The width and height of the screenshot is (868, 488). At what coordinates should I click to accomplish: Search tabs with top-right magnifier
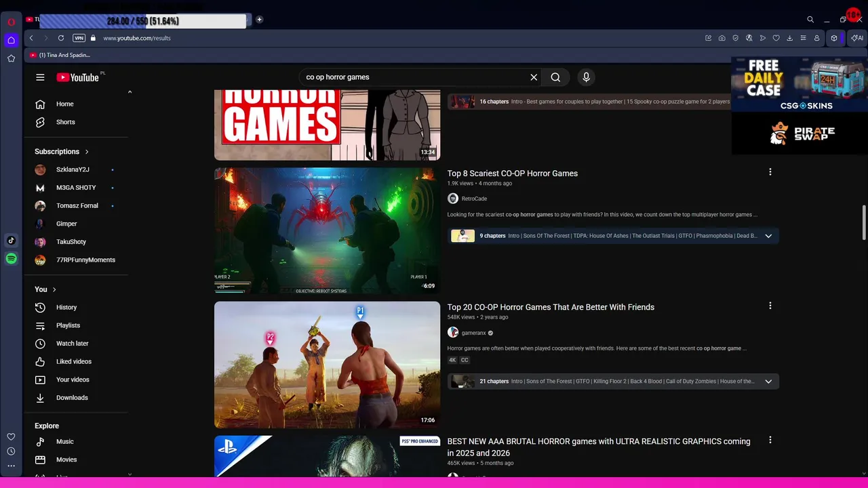click(x=810, y=20)
